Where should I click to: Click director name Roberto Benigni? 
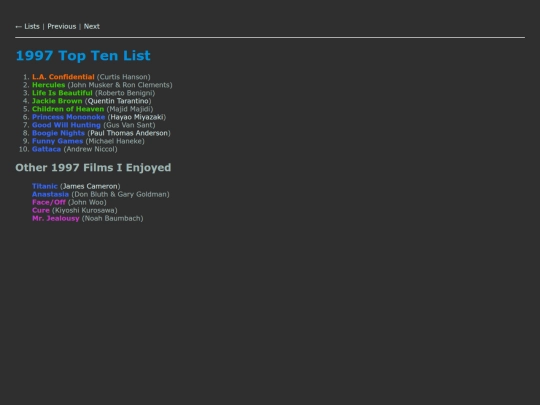click(x=125, y=93)
